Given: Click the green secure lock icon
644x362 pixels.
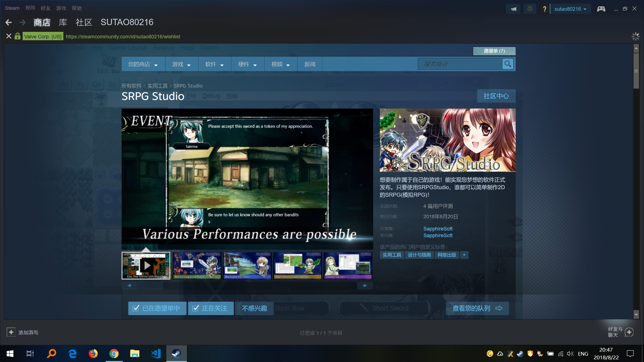Looking at the screenshot, I should (x=17, y=36).
